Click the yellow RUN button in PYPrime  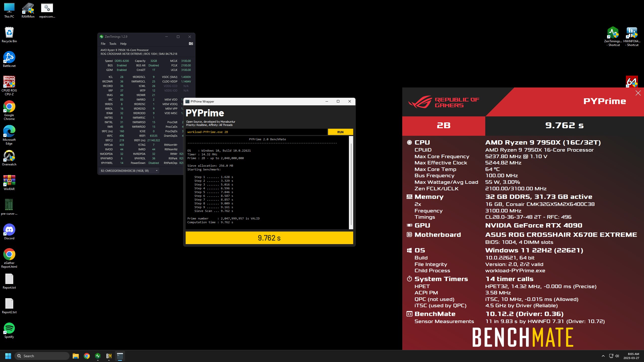pos(340,132)
